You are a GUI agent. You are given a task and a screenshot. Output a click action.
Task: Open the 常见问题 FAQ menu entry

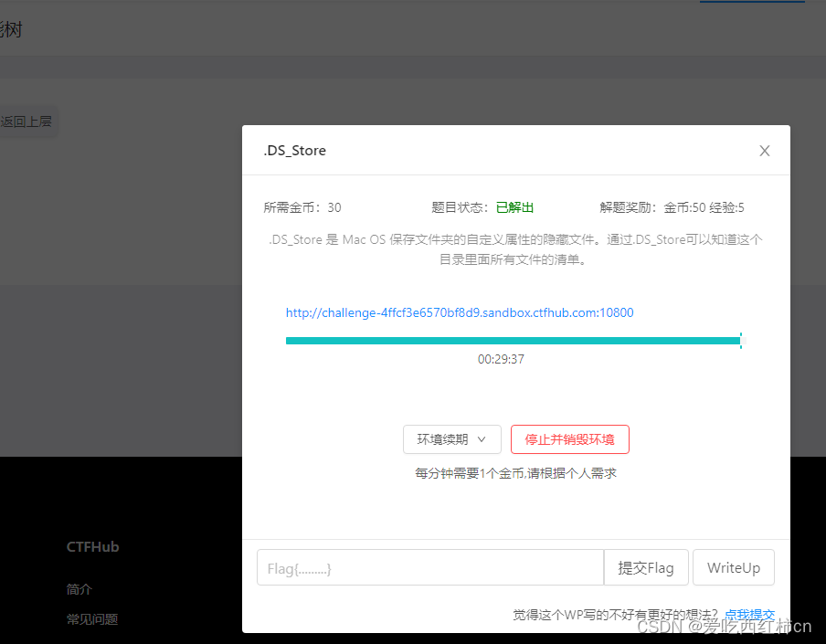[x=91, y=618]
